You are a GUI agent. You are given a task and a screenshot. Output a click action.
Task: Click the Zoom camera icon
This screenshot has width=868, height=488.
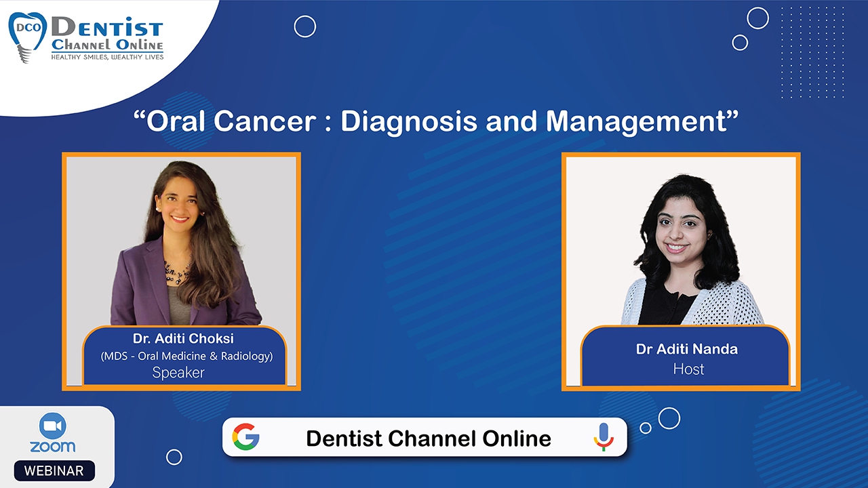[52, 426]
